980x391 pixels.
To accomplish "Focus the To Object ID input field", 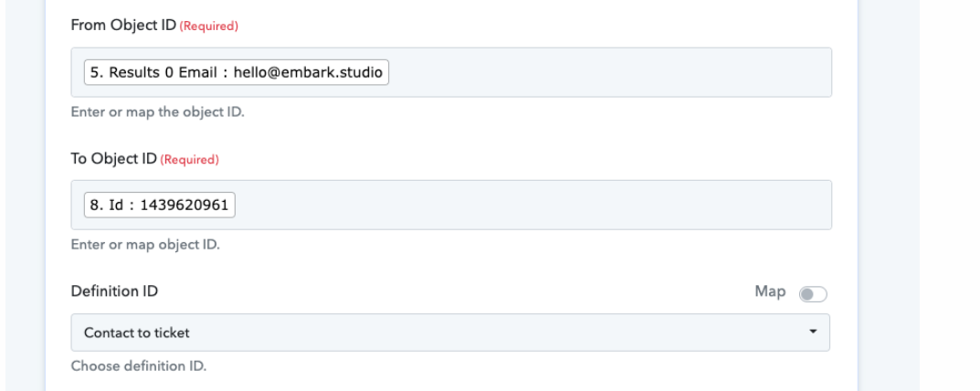I will click(x=530, y=205).
